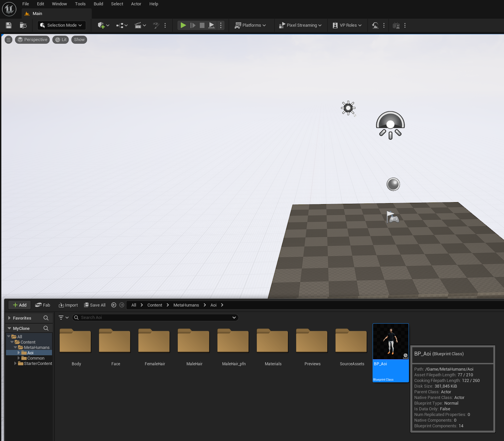Open the quick add actor icon
This screenshot has width=504, height=441.
click(103, 25)
